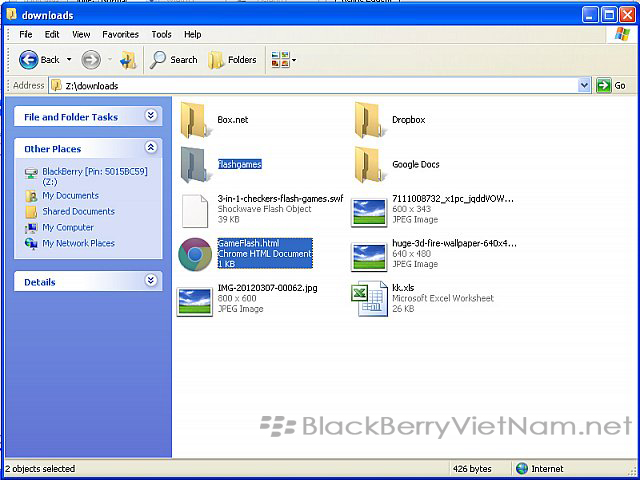The height and width of the screenshot is (480, 640).
Task: Click the kk.xls file name
Action: (x=403, y=288)
